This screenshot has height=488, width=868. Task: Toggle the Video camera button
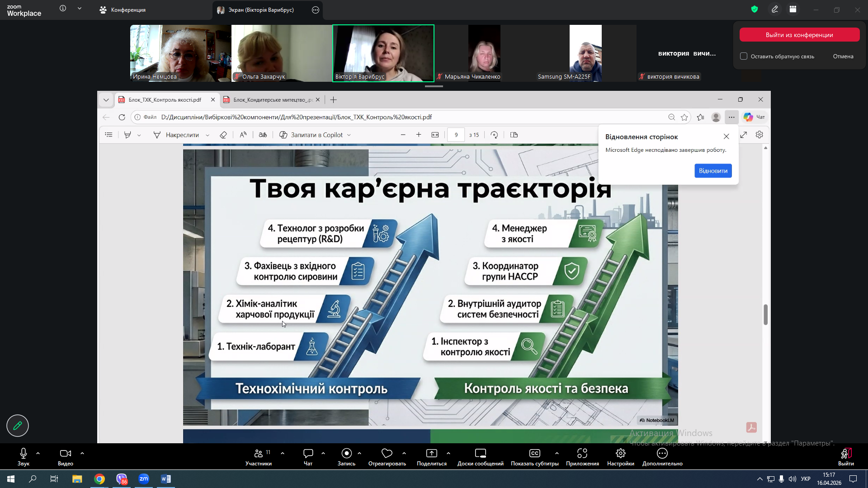pos(65,454)
